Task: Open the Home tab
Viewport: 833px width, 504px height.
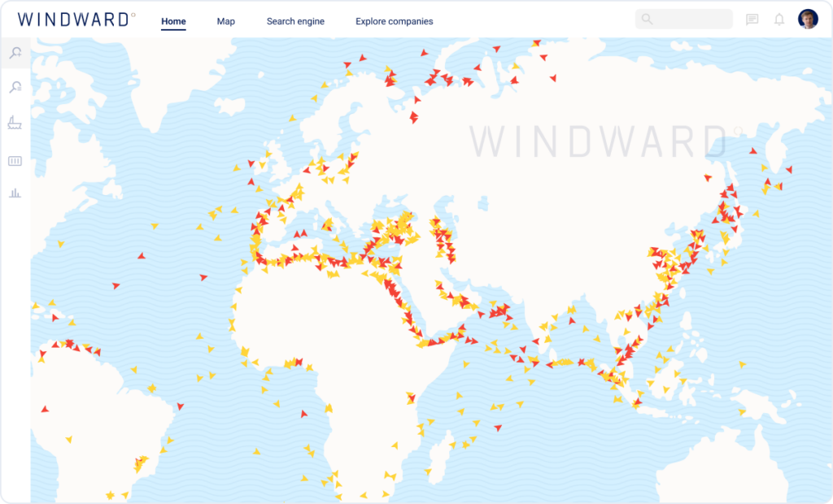Action: click(x=173, y=21)
